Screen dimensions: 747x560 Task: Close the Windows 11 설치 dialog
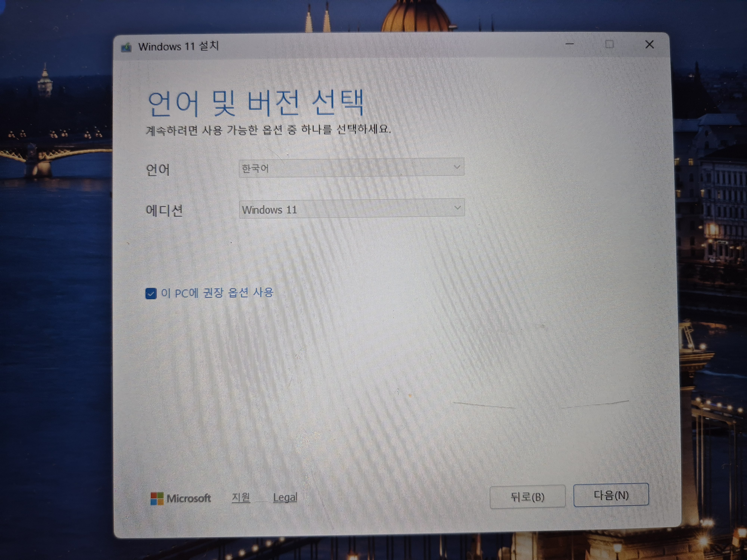coord(649,45)
